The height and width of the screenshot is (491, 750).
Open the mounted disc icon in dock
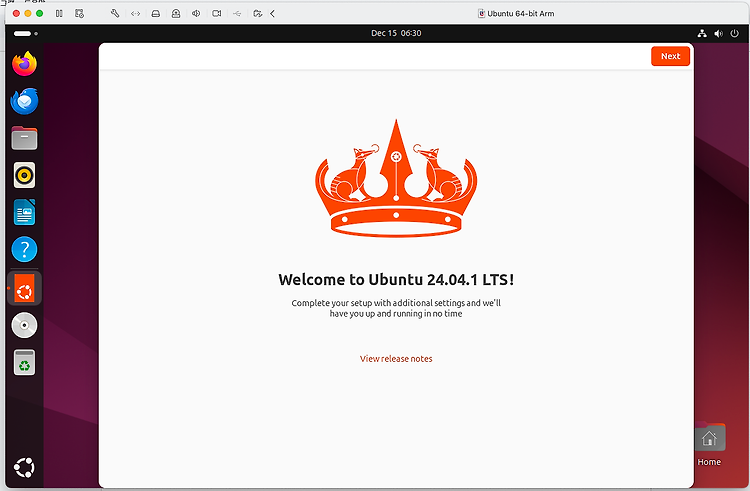[24, 325]
